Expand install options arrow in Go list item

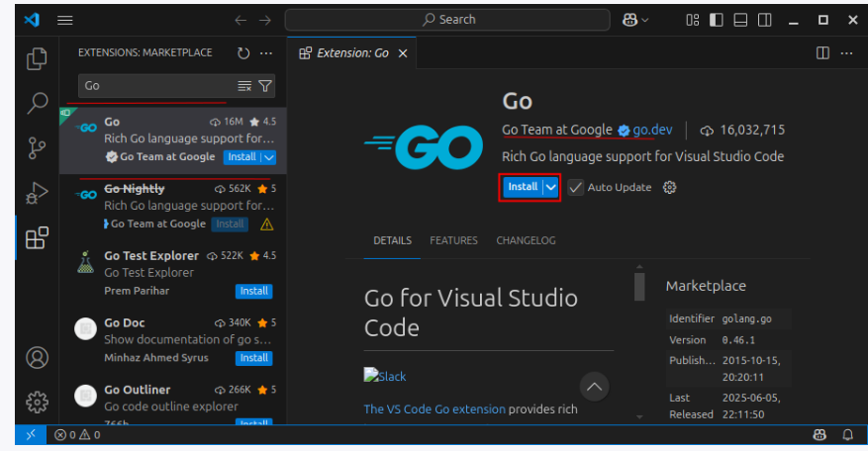tap(269, 157)
